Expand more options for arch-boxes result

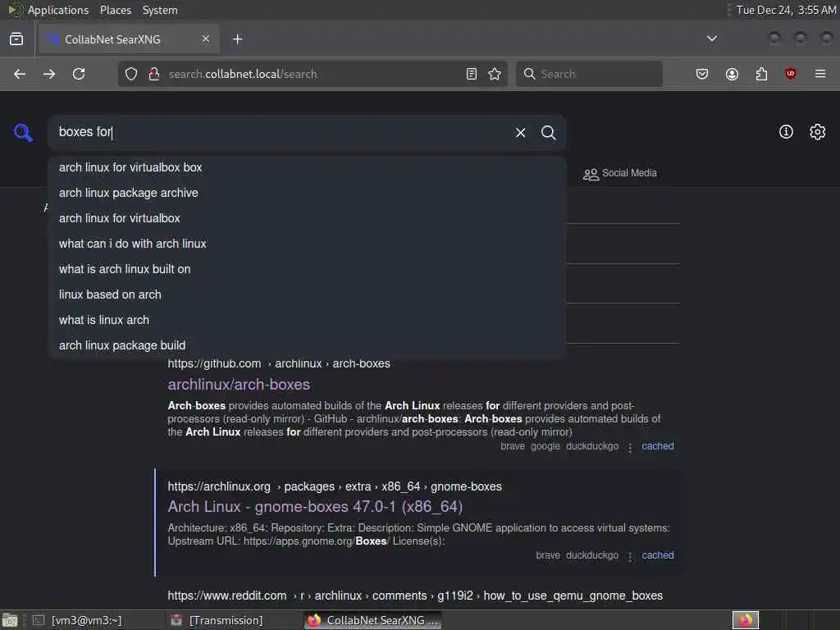[x=630, y=447]
